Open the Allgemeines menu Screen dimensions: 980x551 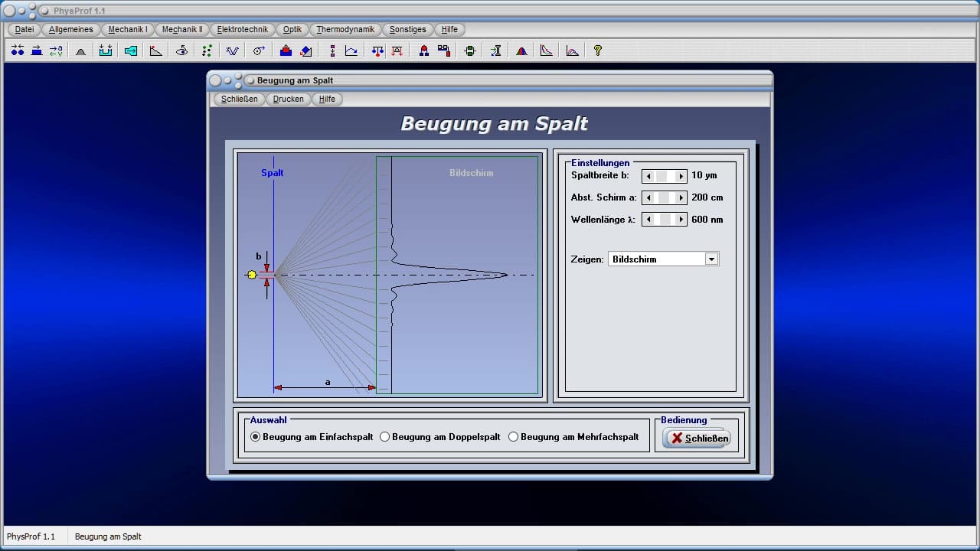[x=70, y=29]
